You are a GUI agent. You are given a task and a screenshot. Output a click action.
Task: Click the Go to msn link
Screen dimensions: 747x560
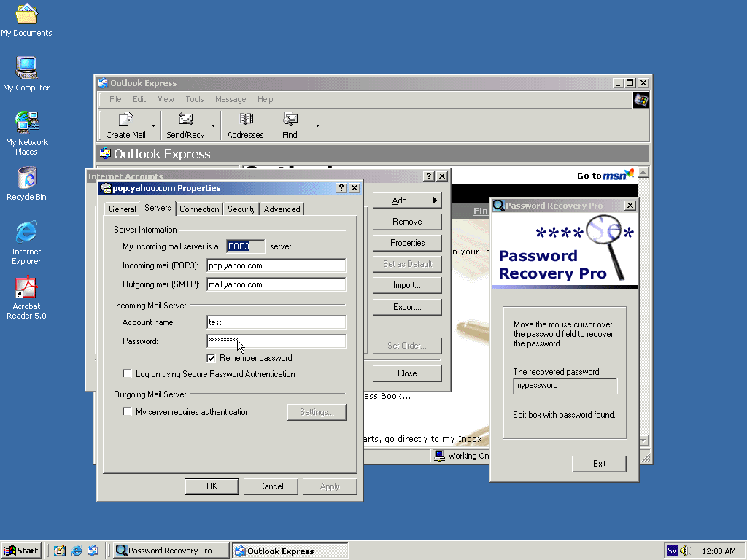click(x=605, y=175)
